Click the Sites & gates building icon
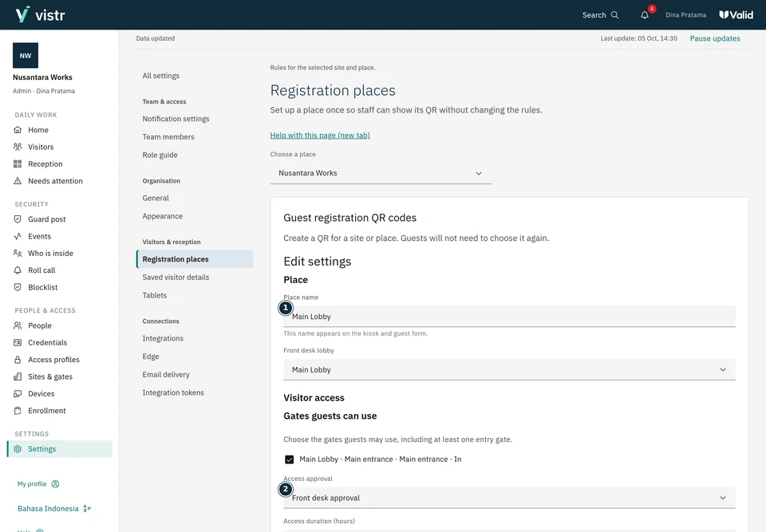766x532 pixels. [18, 377]
